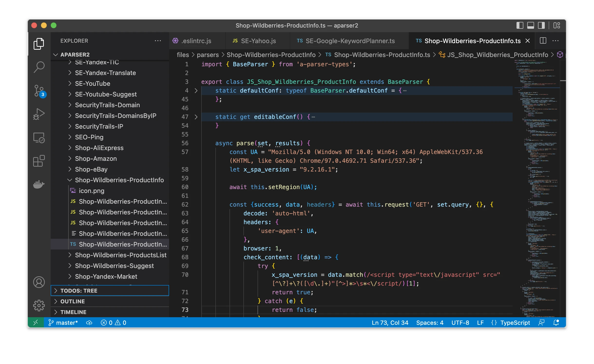Expand OUTLINE section

[x=110, y=301]
